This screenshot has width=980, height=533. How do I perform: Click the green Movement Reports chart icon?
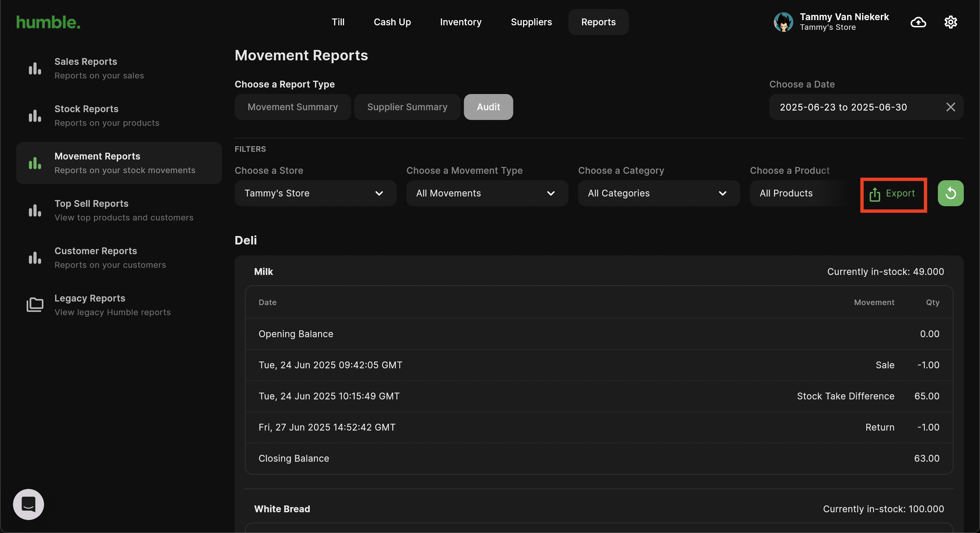(x=35, y=163)
